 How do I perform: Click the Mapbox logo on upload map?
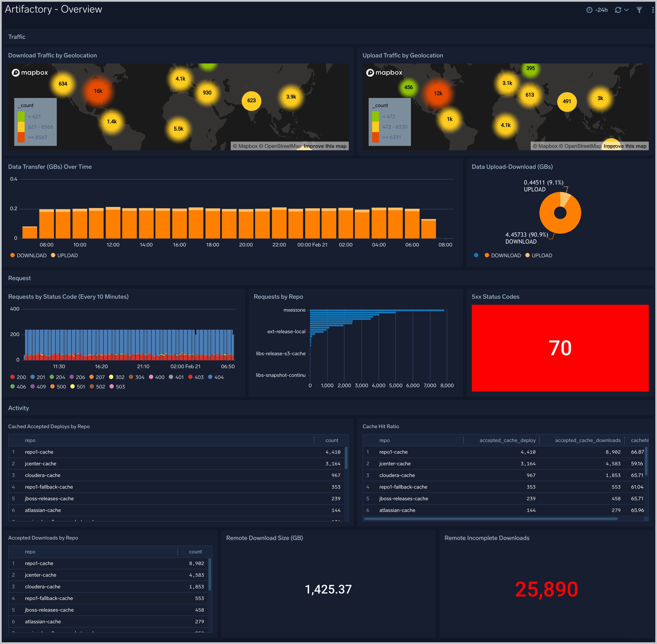pos(384,72)
